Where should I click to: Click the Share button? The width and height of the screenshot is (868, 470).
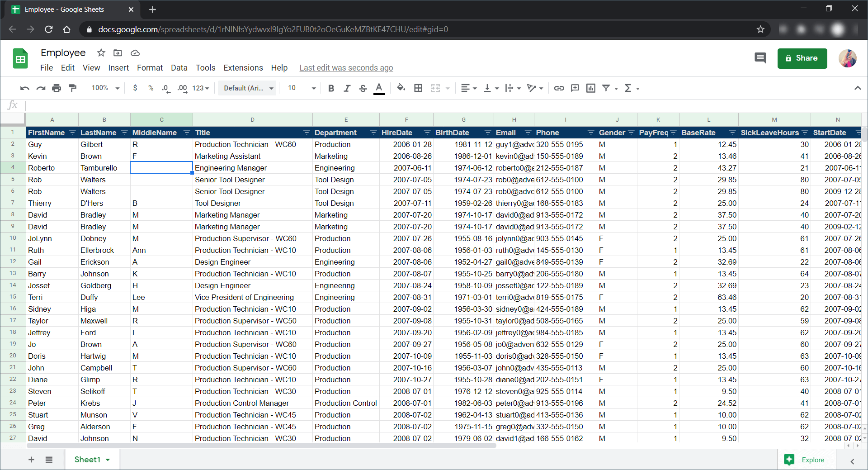(802, 58)
